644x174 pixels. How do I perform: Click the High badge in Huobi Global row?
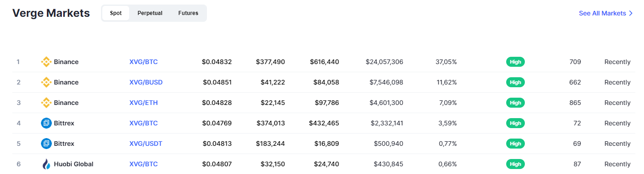pos(515,164)
